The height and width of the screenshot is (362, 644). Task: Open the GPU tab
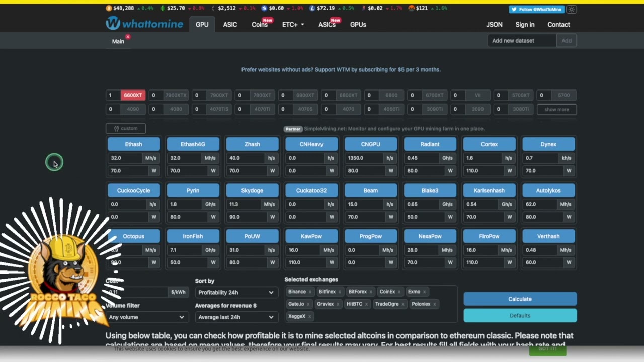[202, 24]
